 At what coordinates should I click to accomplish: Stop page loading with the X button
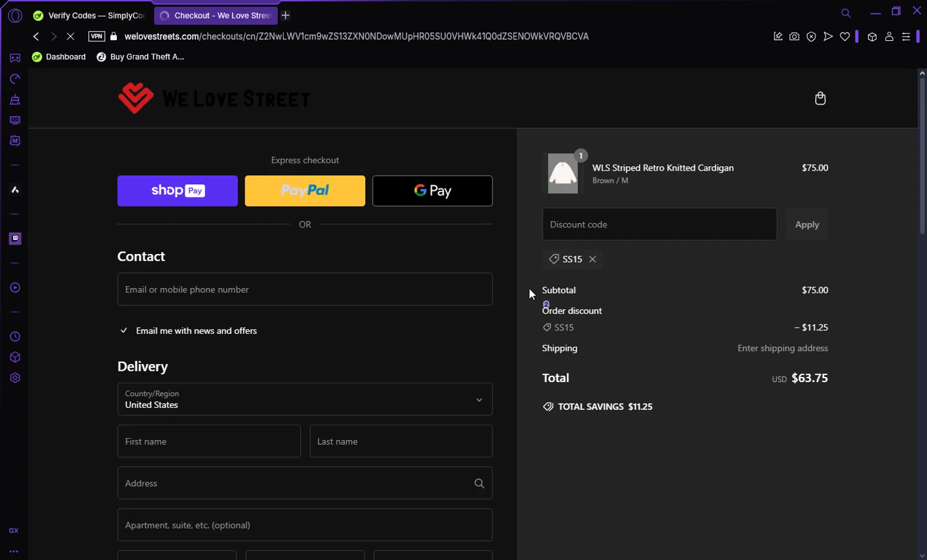[x=70, y=36]
